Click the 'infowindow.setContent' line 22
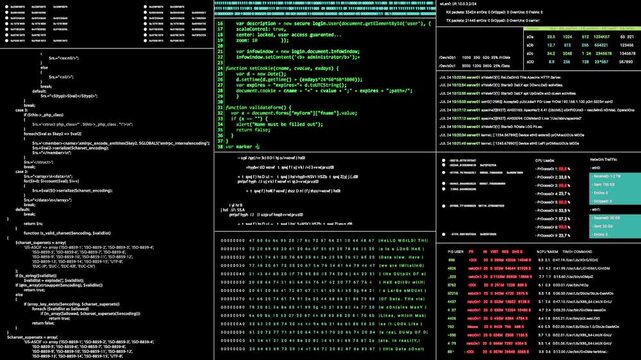The image size is (641, 360). [x=298, y=57]
